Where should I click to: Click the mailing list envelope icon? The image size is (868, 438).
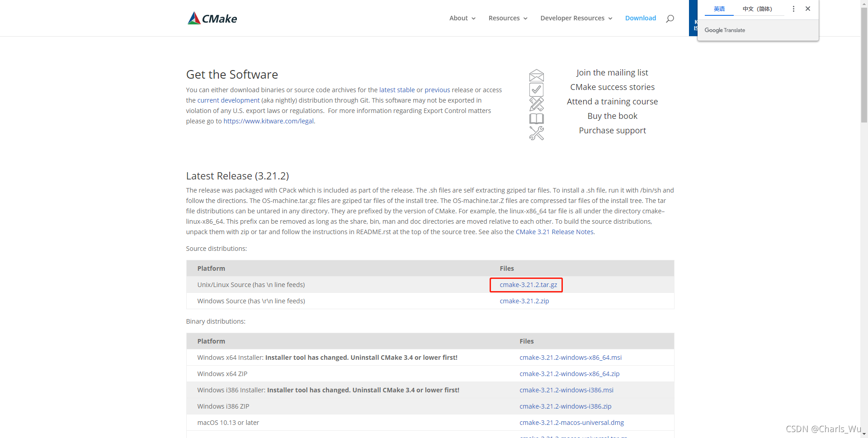[537, 75]
